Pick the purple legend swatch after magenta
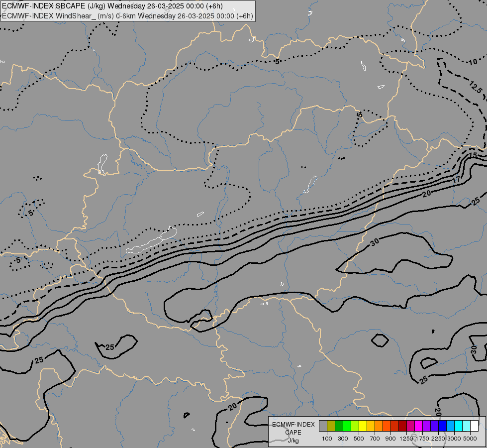 427,426
